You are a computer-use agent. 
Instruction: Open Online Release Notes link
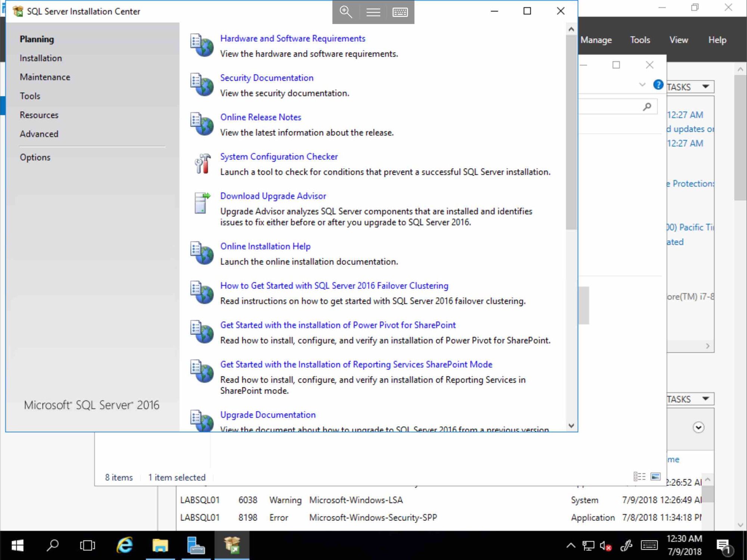260,117
